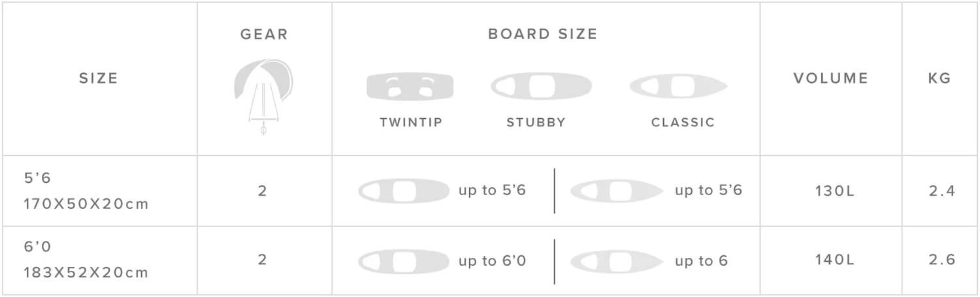Select the Twintip board icon
This screenshot has height=297, width=980.
coord(410,87)
